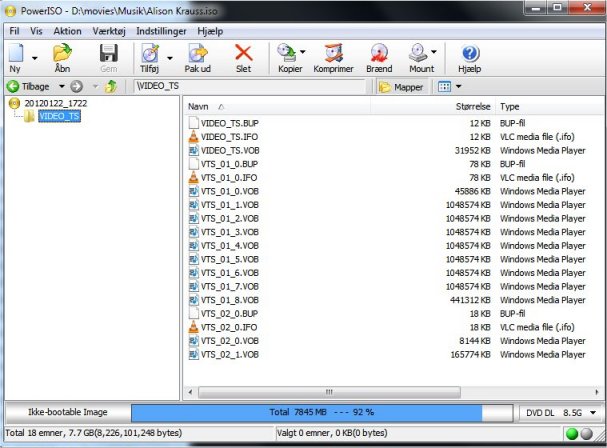Click VLC cone icon of VTS_01_0.IFO

[193, 177]
